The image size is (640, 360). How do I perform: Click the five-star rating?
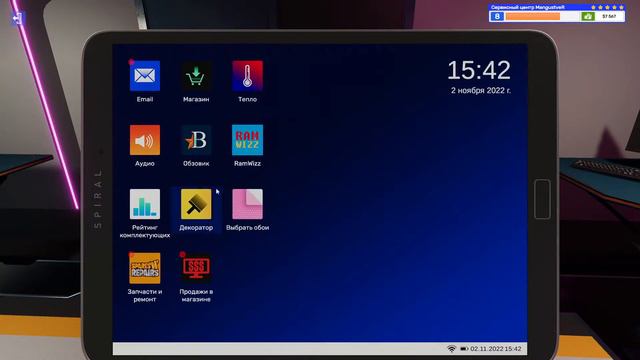[x=607, y=7]
